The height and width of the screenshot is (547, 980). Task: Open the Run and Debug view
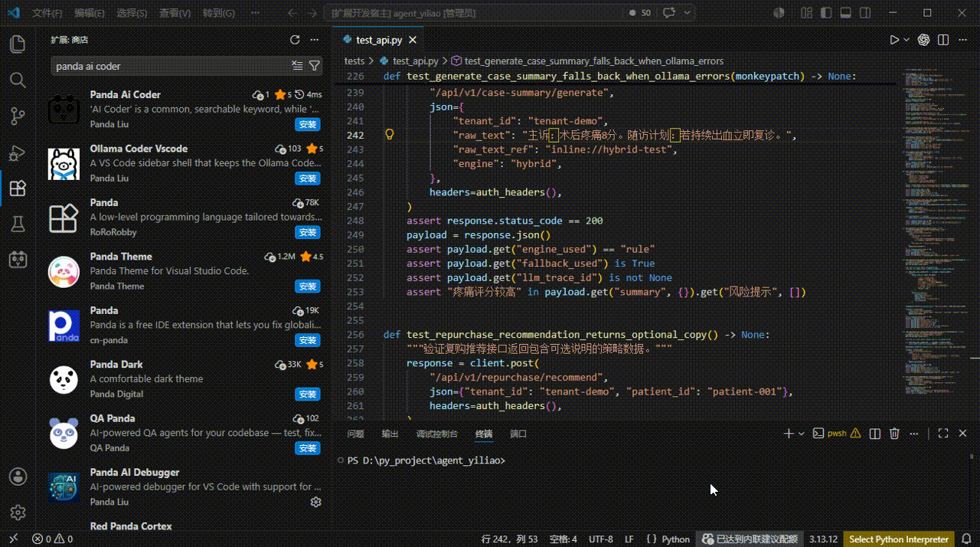tap(17, 152)
